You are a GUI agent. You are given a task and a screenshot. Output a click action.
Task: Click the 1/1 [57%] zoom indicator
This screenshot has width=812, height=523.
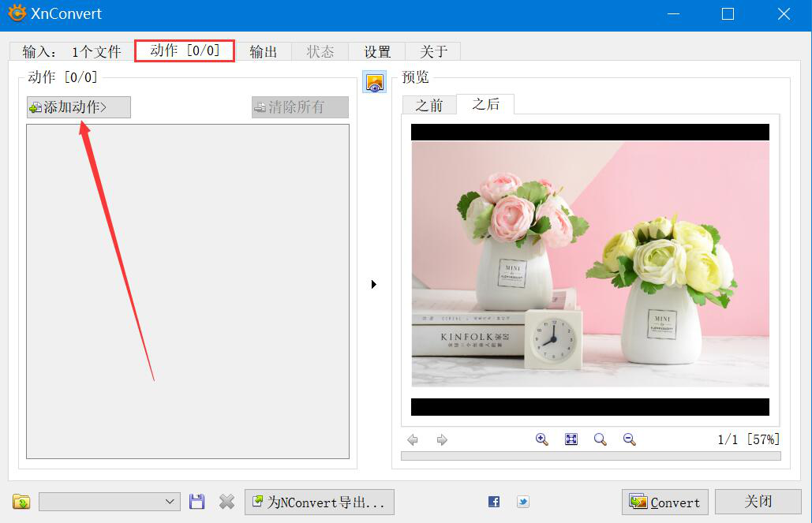[x=748, y=439]
